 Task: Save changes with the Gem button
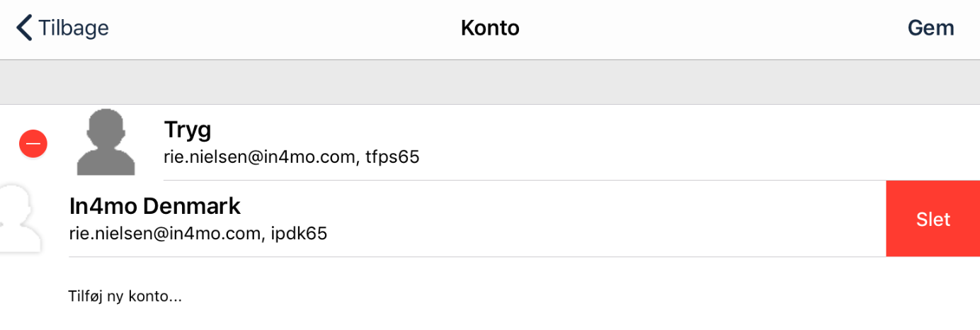pos(930,28)
